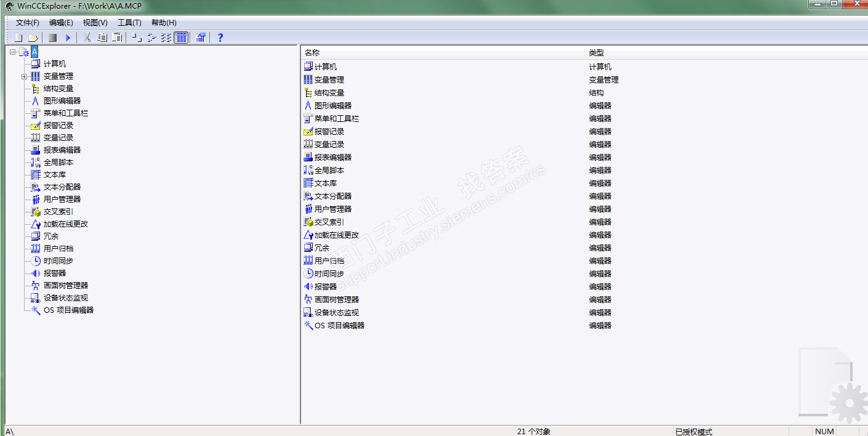Open the 工具(T) menu
Screen dimensions: 868x436
129,22
